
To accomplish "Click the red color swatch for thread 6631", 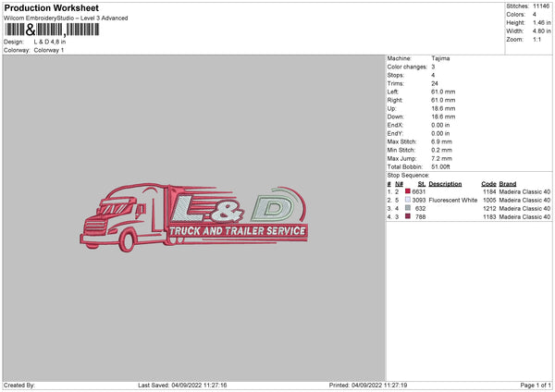I will click(x=408, y=191).
